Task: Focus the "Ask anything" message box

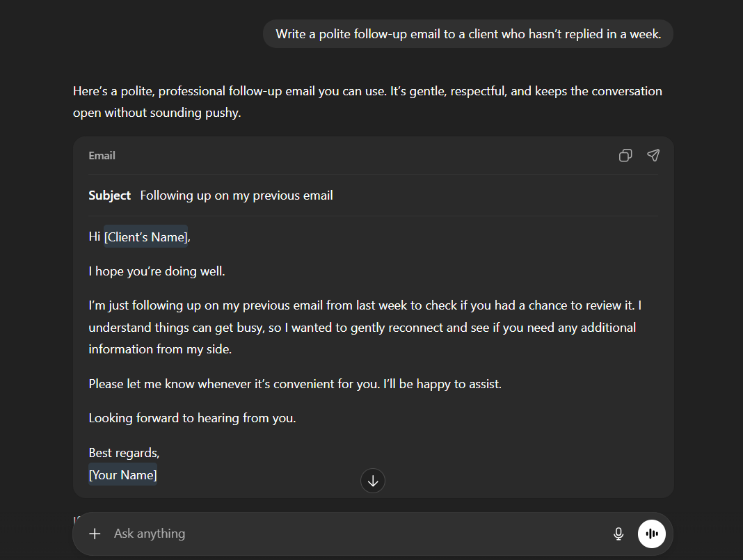Action: [x=348, y=534]
